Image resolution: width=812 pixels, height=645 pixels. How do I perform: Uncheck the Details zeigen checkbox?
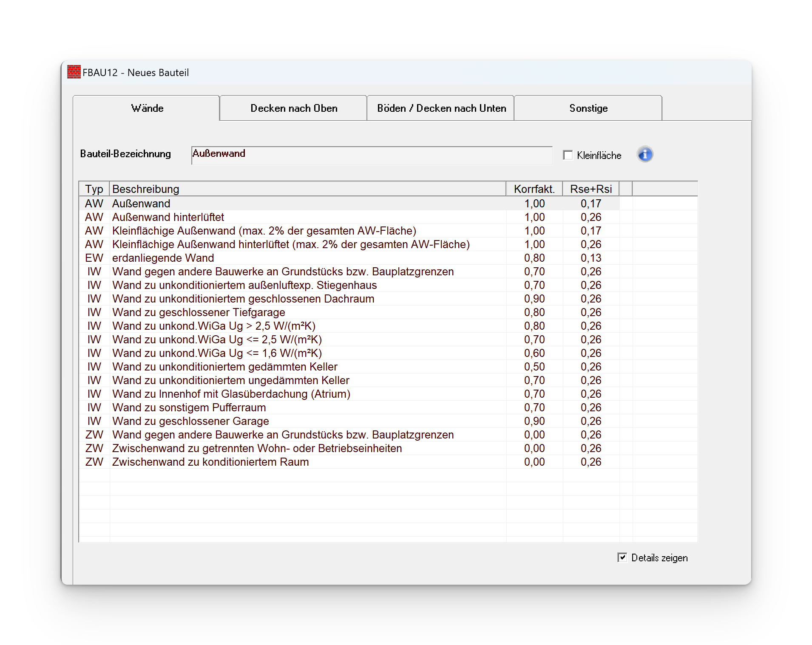pyautogui.click(x=622, y=557)
